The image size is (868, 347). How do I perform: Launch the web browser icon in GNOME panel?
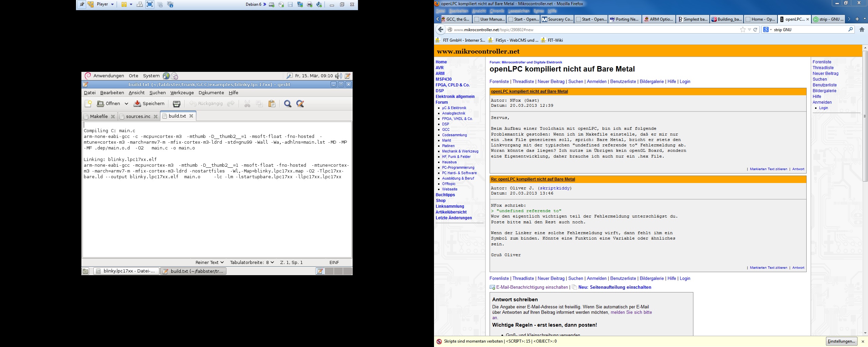(166, 76)
